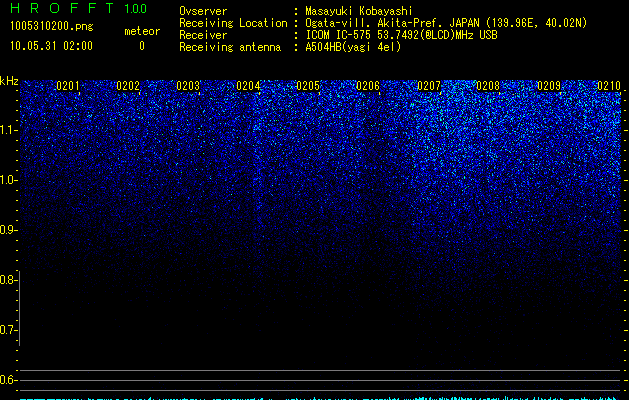629x400 pixels.
Task: Click time marker 0205
Action: coord(308,86)
